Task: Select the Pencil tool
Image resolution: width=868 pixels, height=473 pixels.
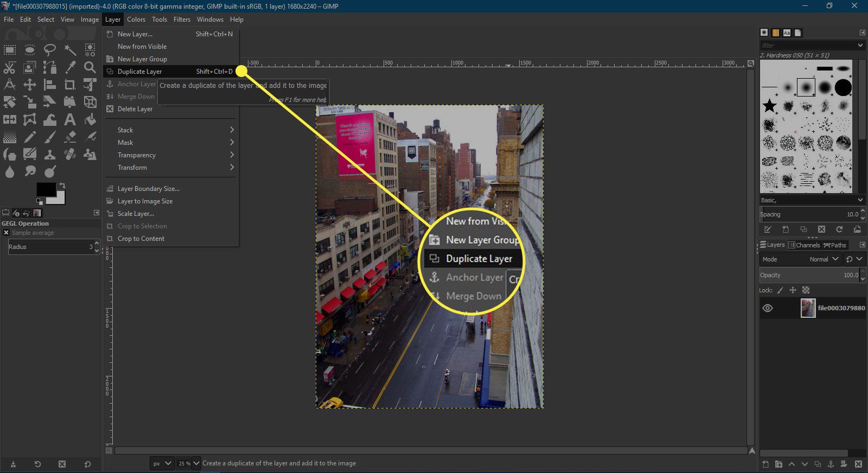Action: point(30,137)
